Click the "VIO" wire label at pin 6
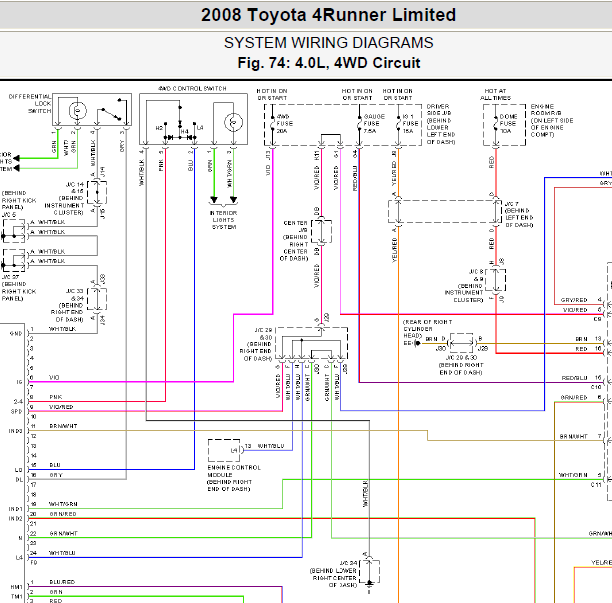Screen dimensions: 612x603 click(x=54, y=377)
